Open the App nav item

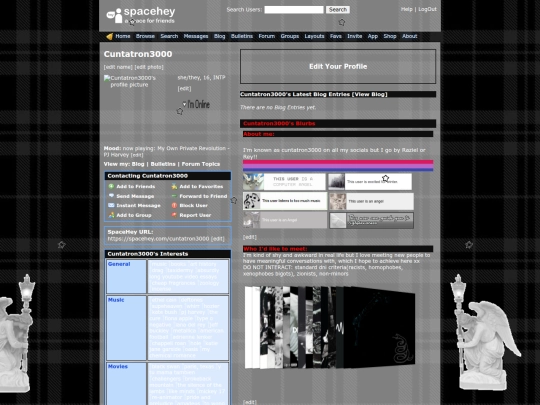point(373,36)
